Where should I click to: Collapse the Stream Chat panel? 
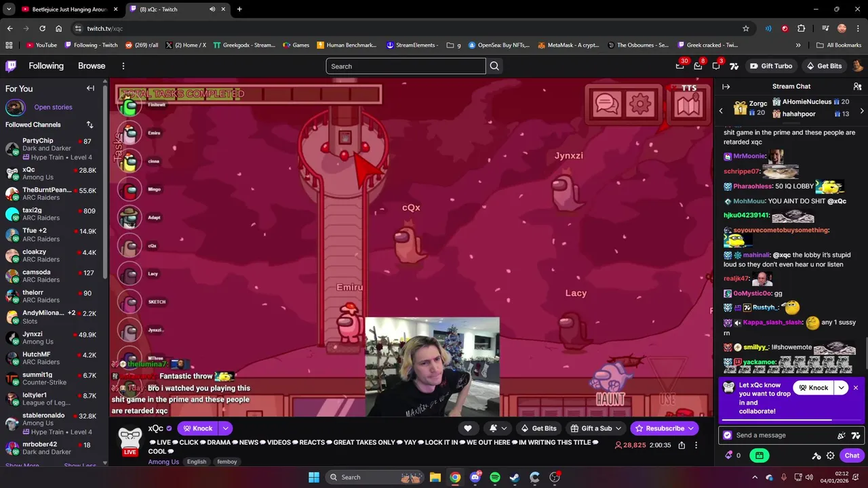tap(726, 87)
